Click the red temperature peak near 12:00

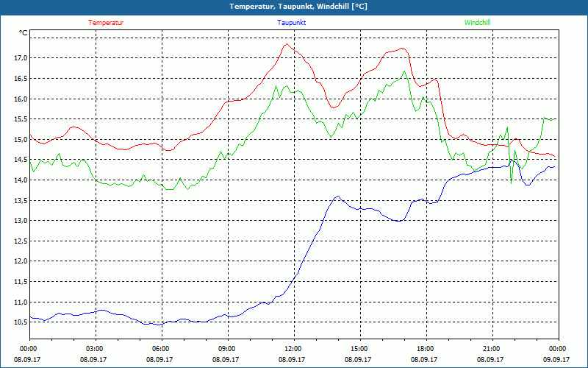pyautogui.click(x=287, y=44)
